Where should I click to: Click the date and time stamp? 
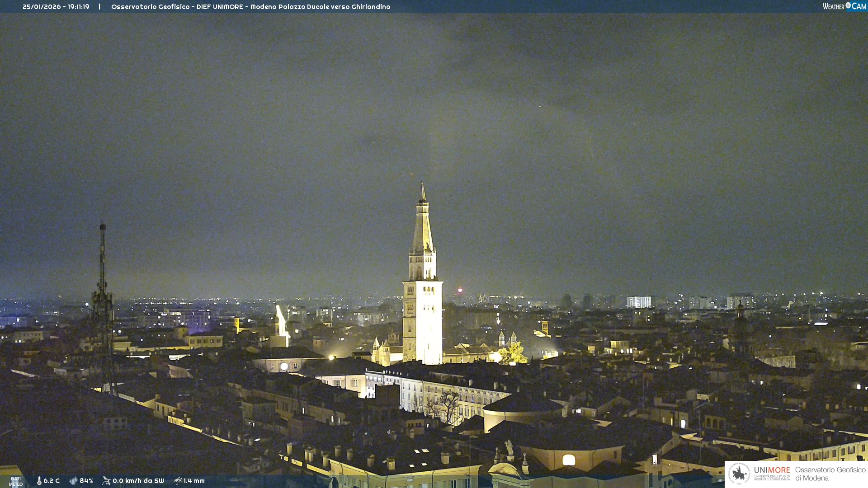click(x=56, y=7)
